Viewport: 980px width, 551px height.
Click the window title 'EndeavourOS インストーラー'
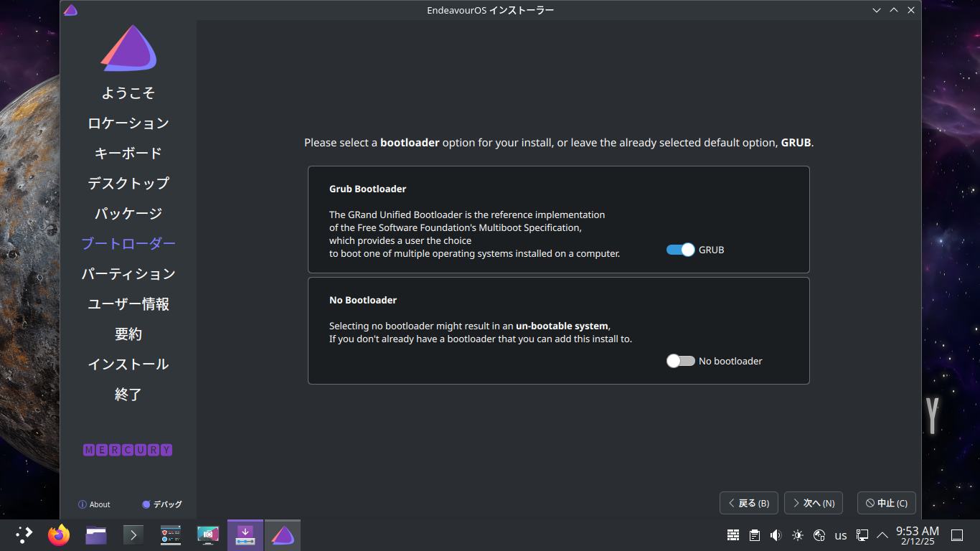coord(491,10)
